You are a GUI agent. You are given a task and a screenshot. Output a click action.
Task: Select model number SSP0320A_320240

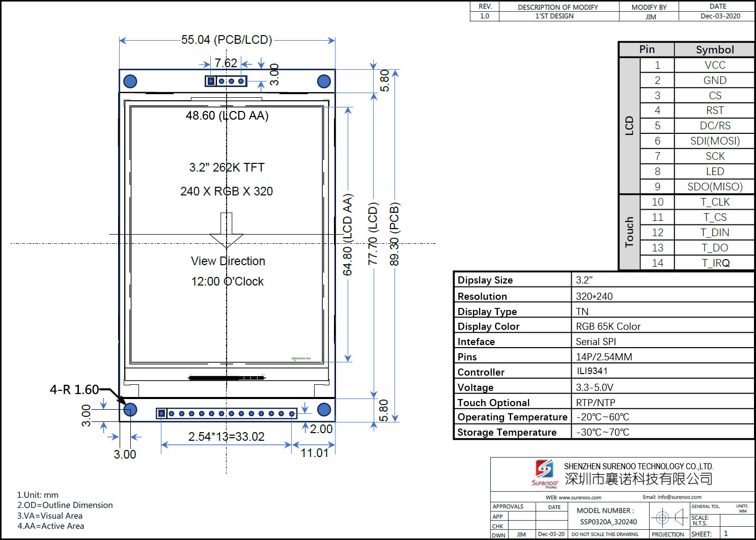(x=608, y=522)
